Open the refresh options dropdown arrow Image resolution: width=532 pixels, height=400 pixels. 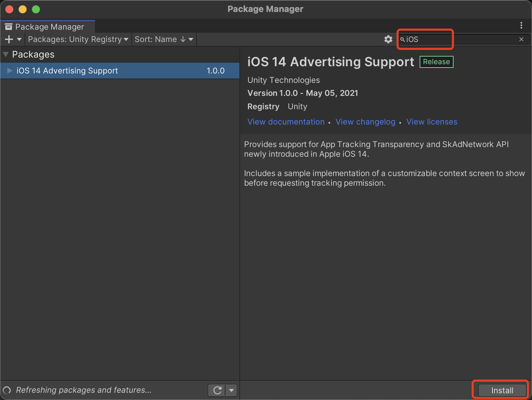click(231, 390)
